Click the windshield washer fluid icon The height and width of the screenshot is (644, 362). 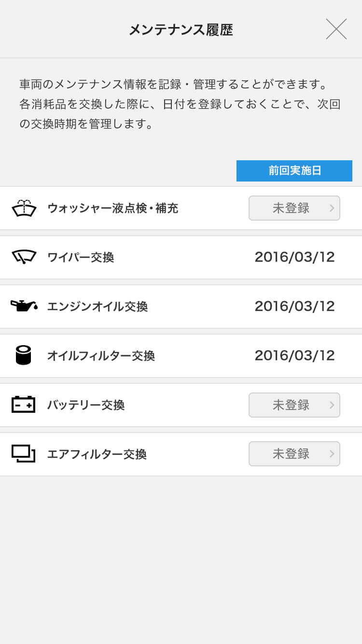[24, 208]
